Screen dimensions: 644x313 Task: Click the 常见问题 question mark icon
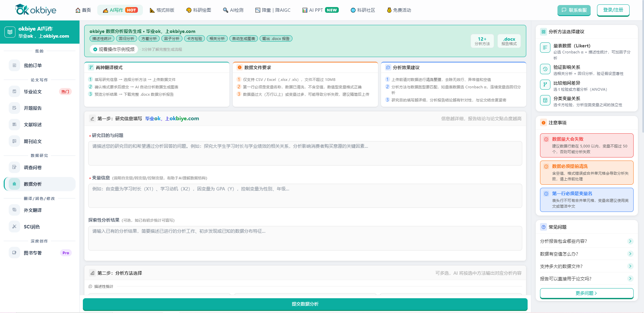[x=543, y=227]
